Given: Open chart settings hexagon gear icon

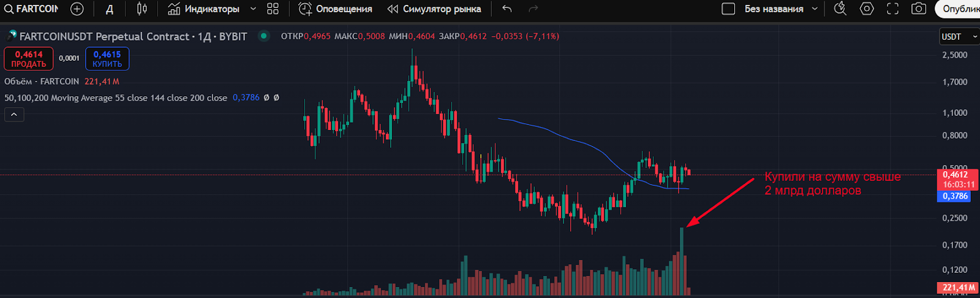Looking at the screenshot, I should click(867, 9).
